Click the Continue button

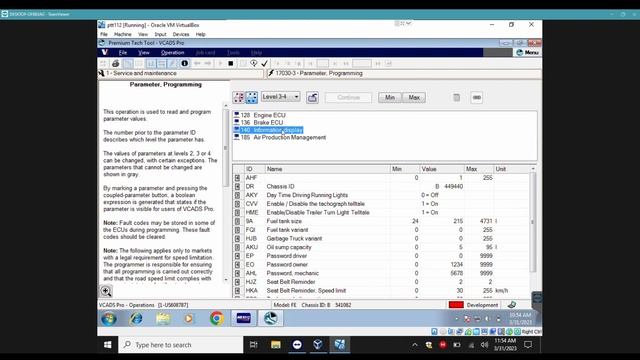349,97
